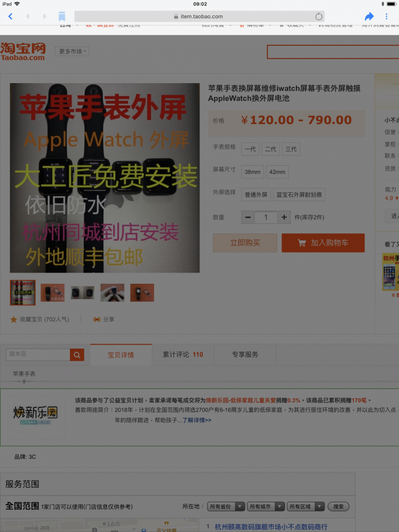
Task: Select watch spec 一代
Action: pos(250,149)
